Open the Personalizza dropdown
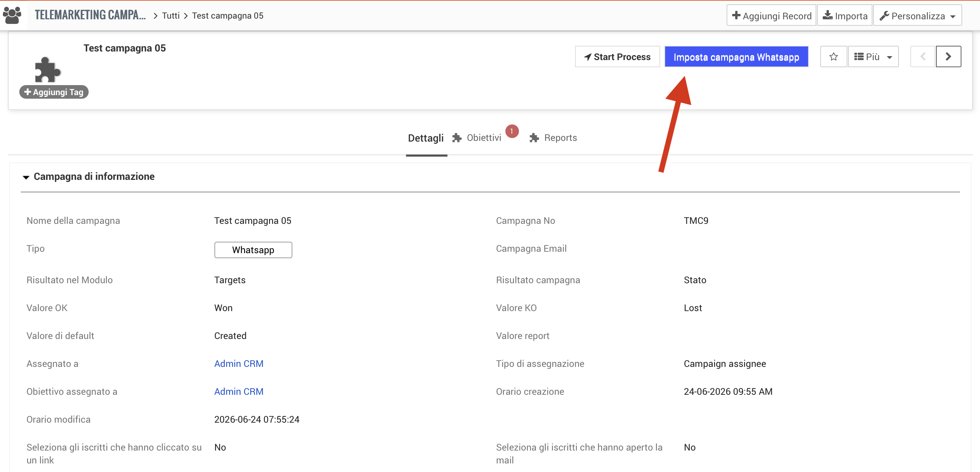The width and height of the screenshot is (980, 472). [917, 16]
